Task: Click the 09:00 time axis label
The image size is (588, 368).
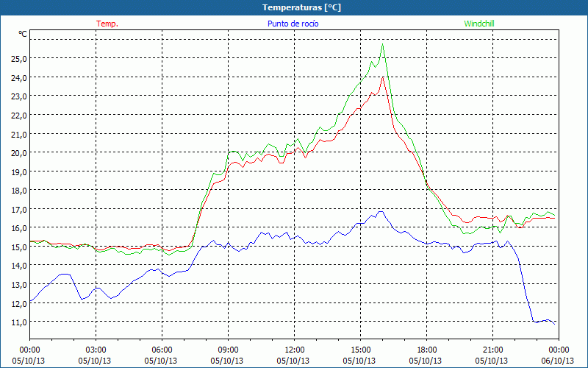Action: (x=228, y=350)
